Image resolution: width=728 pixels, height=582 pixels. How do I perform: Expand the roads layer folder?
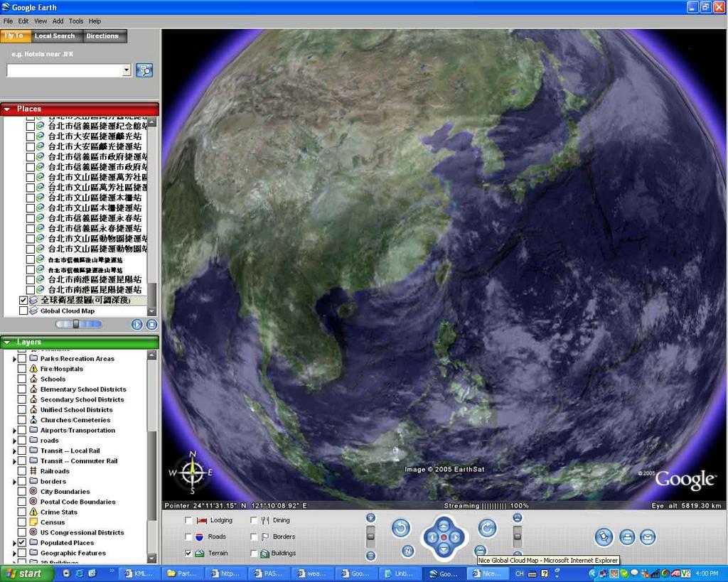[14, 441]
